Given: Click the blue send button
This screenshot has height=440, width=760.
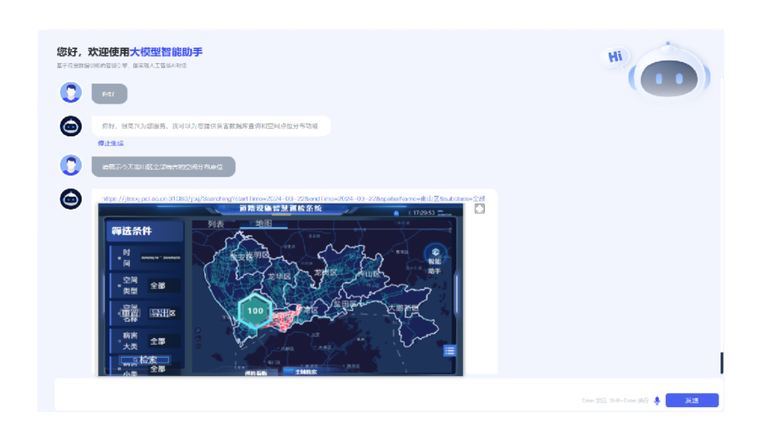Looking at the screenshot, I should click(x=691, y=400).
